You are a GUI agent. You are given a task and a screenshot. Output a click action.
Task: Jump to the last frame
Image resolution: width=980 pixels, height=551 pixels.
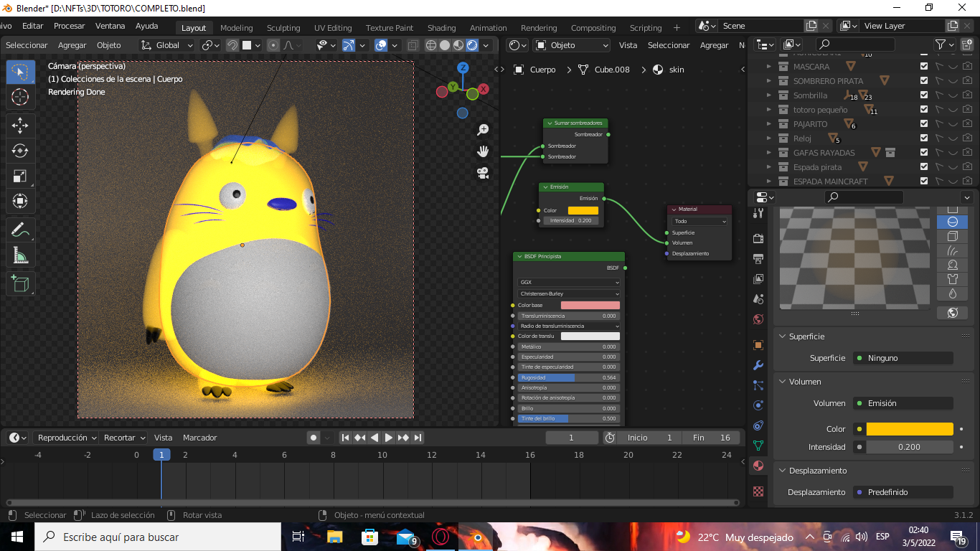click(418, 438)
